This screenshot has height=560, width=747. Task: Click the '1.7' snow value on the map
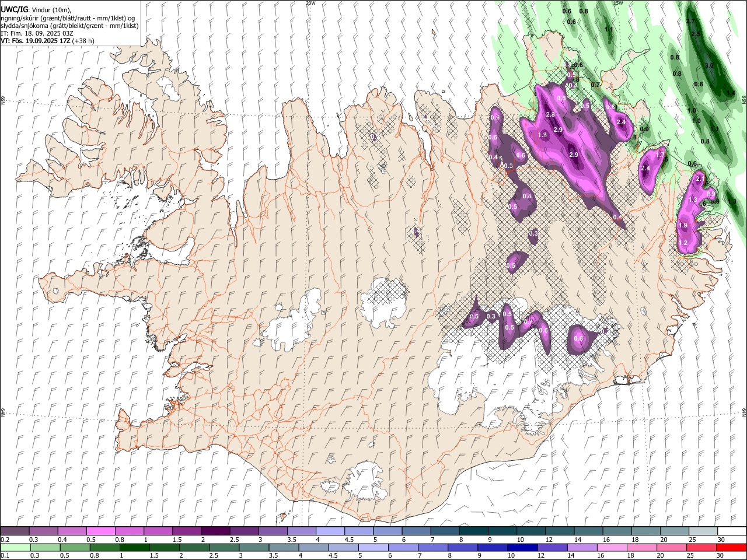[660, 155]
